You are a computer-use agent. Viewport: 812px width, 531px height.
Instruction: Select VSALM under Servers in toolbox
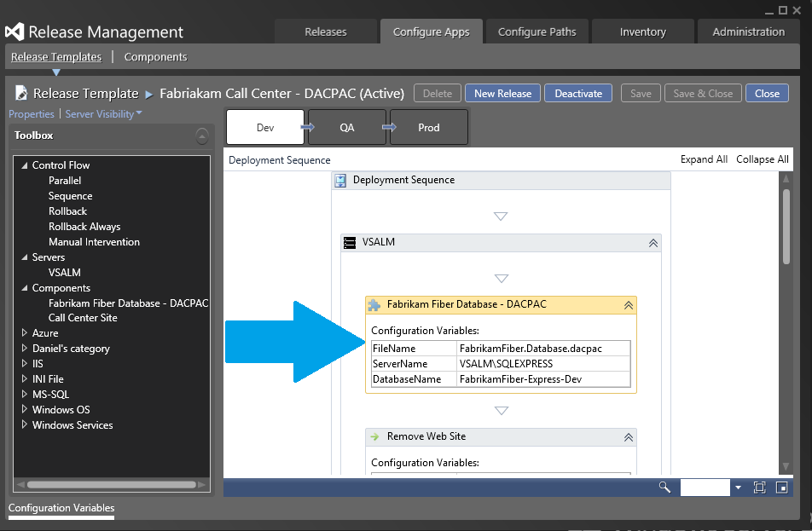(x=65, y=272)
